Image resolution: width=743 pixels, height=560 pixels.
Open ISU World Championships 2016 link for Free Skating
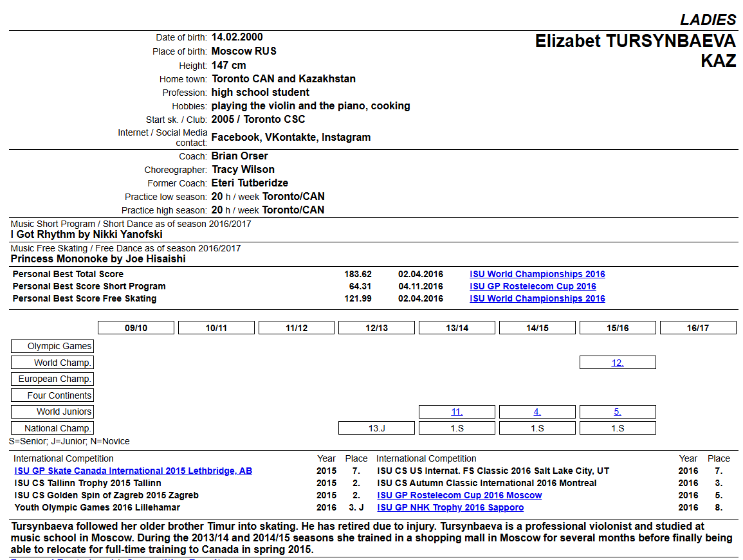click(537, 298)
